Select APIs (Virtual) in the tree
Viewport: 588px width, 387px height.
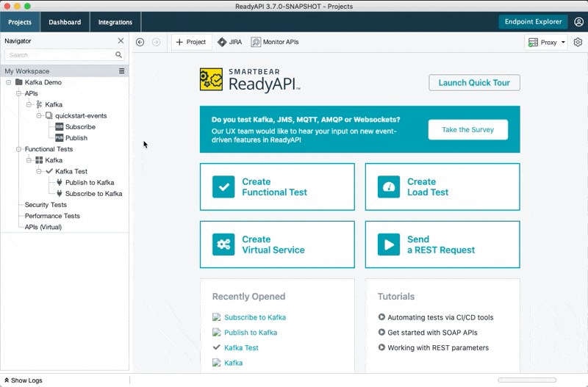point(43,227)
